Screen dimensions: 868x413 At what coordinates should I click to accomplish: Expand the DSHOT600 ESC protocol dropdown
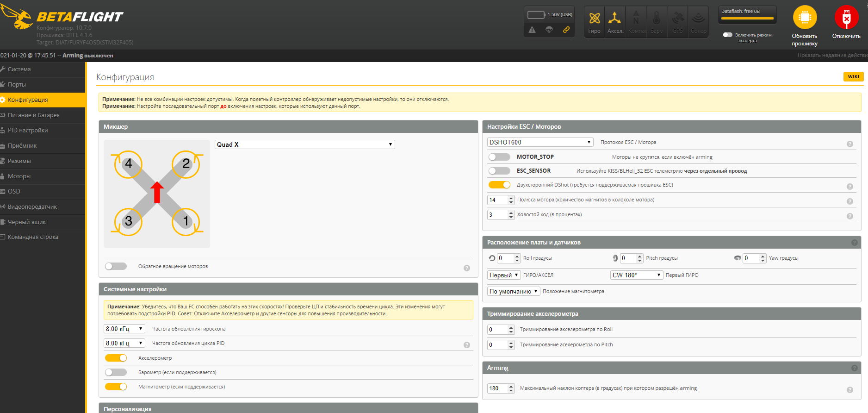[540, 142]
